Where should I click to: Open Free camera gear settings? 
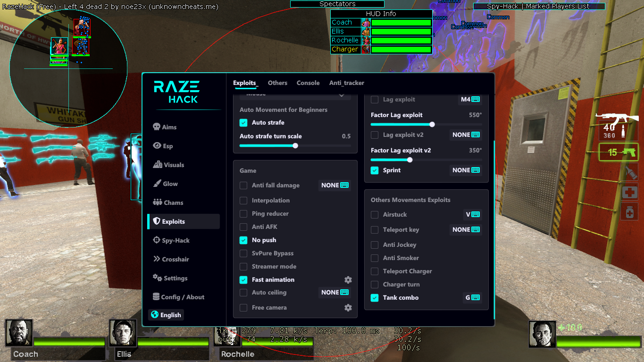(348, 308)
